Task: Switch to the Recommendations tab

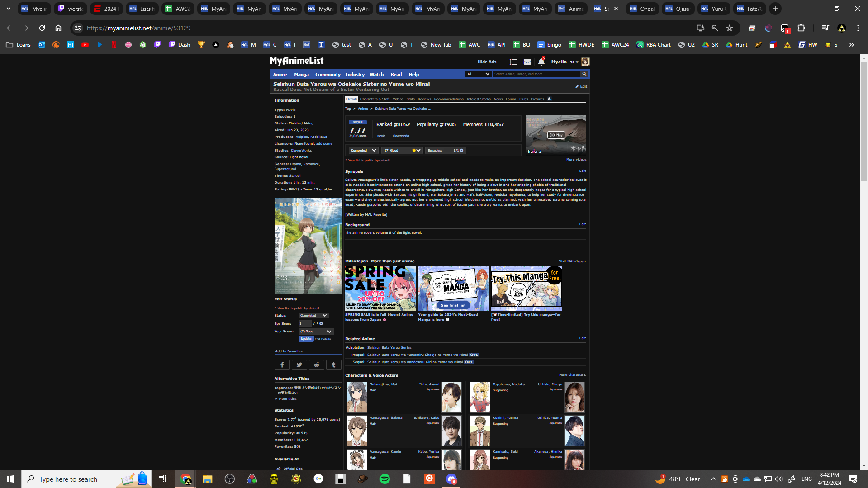Action: (448, 99)
